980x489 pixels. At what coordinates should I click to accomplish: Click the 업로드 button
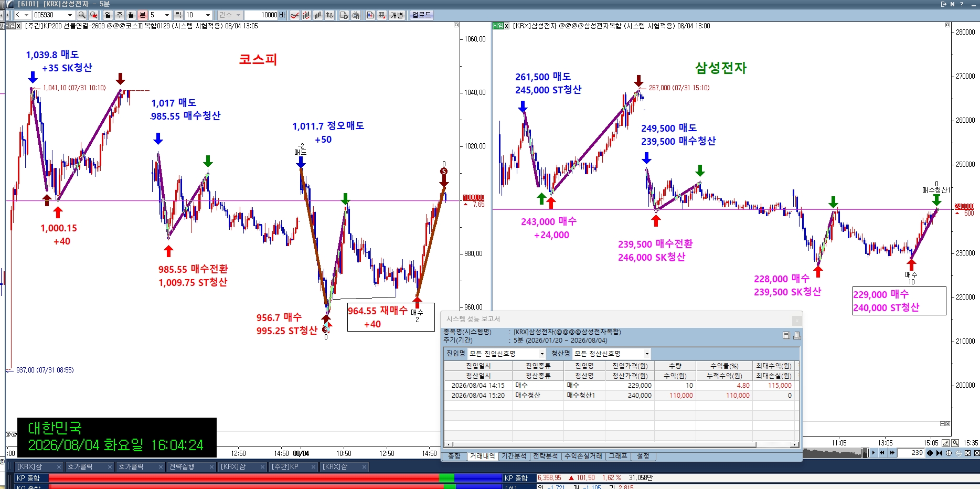(421, 15)
